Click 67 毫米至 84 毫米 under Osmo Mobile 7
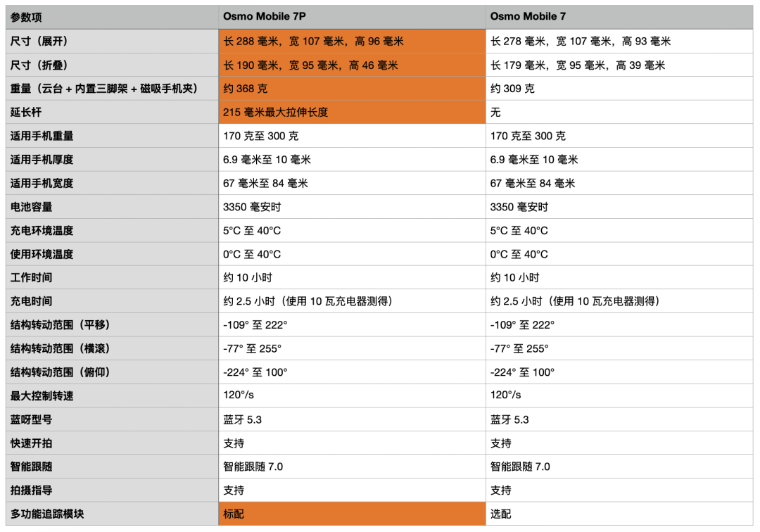This screenshot has height=532, width=760. click(619, 183)
